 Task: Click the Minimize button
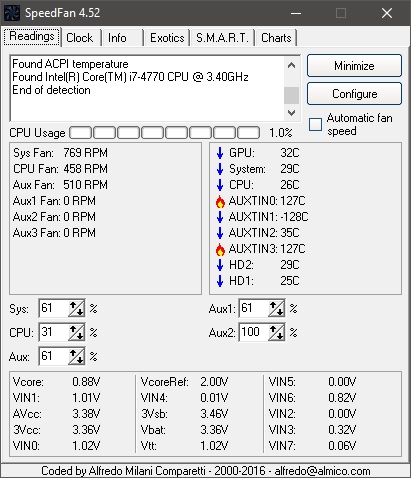click(x=354, y=66)
